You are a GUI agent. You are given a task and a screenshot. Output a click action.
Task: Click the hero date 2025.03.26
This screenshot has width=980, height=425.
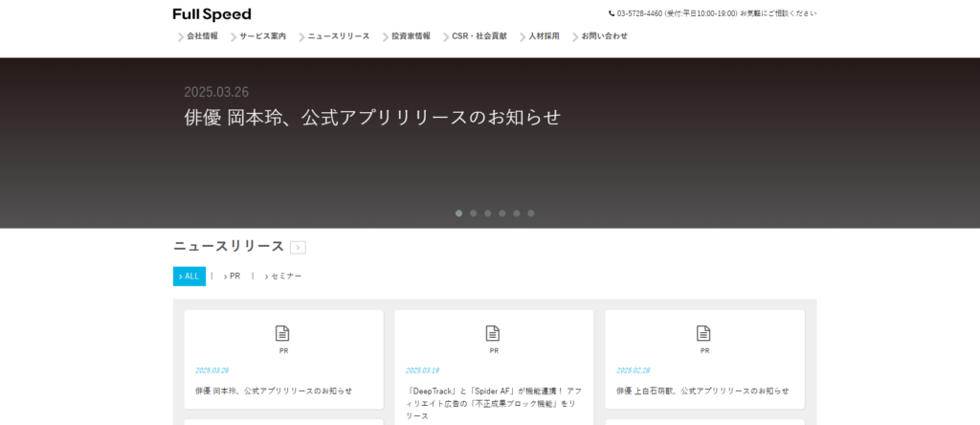[216, 92]
